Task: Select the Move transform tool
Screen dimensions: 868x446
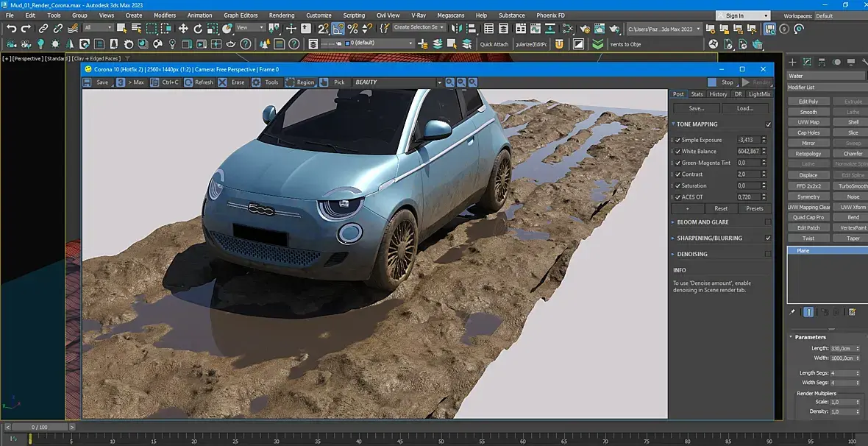Action: coord(183,29)
